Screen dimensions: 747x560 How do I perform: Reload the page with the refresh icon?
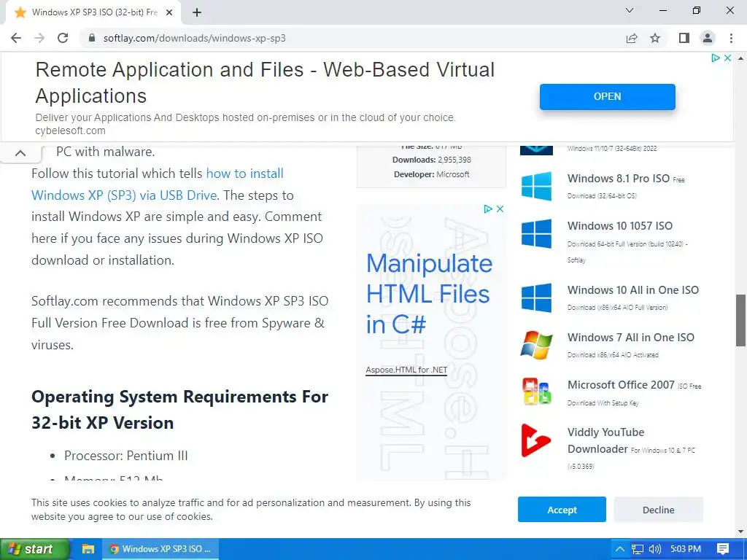[x=63, y=38]
